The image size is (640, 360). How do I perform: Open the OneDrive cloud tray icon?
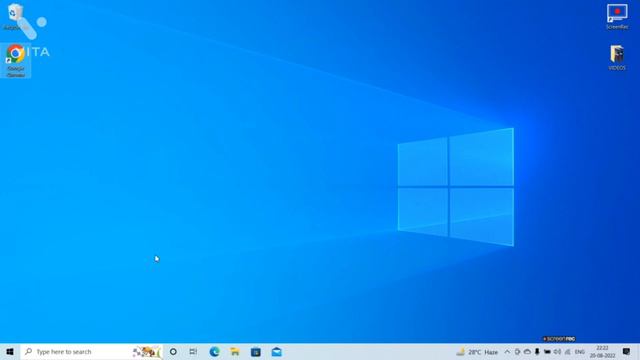click(x=527, y=351)
